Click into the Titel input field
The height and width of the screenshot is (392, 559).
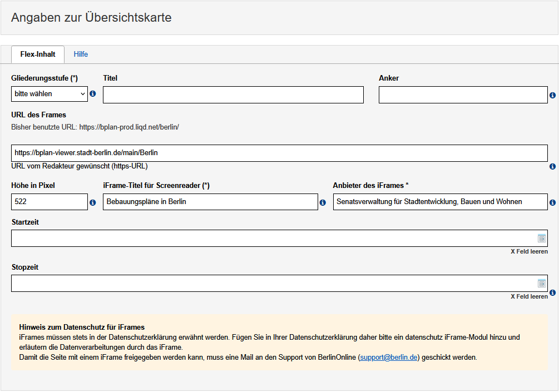click(233, 95)
